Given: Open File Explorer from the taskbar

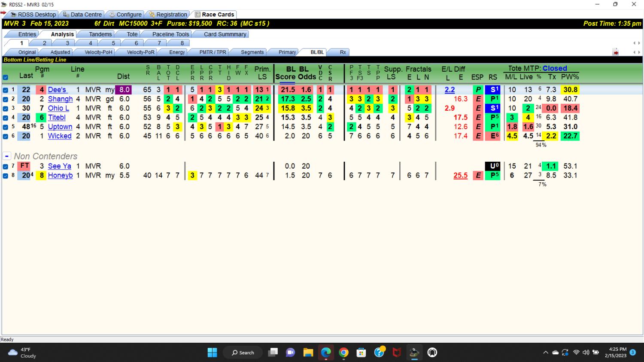Looking at the screenshot, I should tap(308, 353).
